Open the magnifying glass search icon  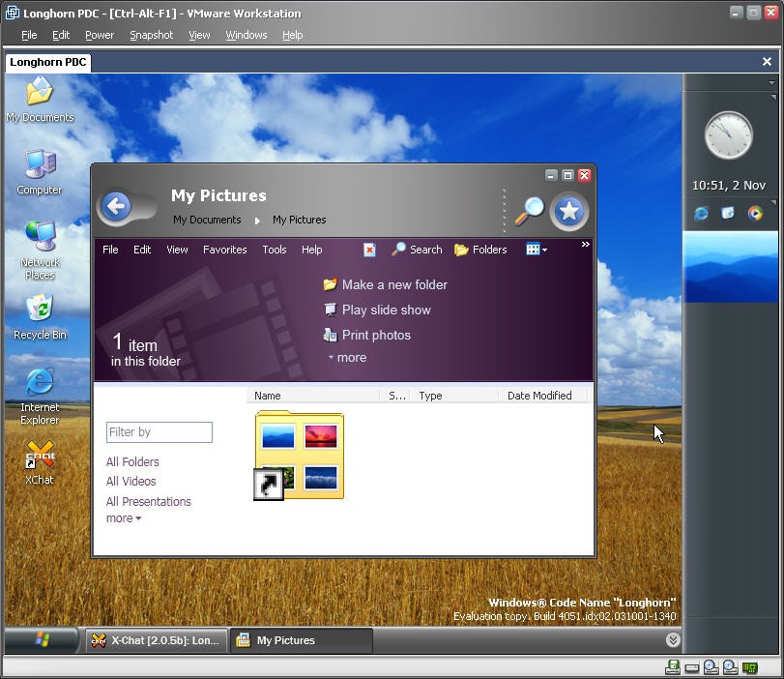click(529, 210)
